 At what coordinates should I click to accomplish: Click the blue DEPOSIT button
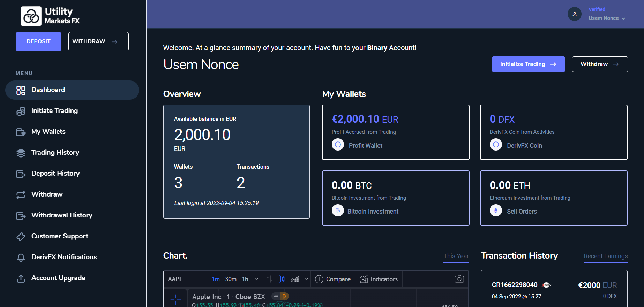click(x=38, y=41)
